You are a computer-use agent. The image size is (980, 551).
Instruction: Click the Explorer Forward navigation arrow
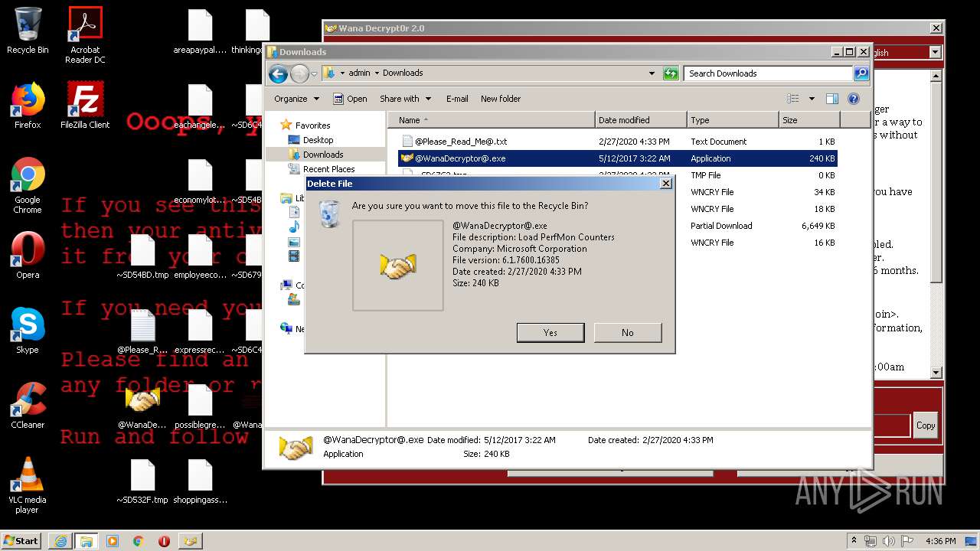(299, 73)
